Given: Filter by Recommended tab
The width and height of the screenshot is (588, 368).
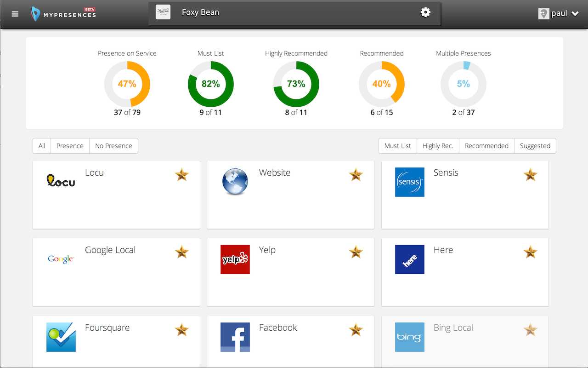Looking at the screenshot, I should (x=486, y=146).
